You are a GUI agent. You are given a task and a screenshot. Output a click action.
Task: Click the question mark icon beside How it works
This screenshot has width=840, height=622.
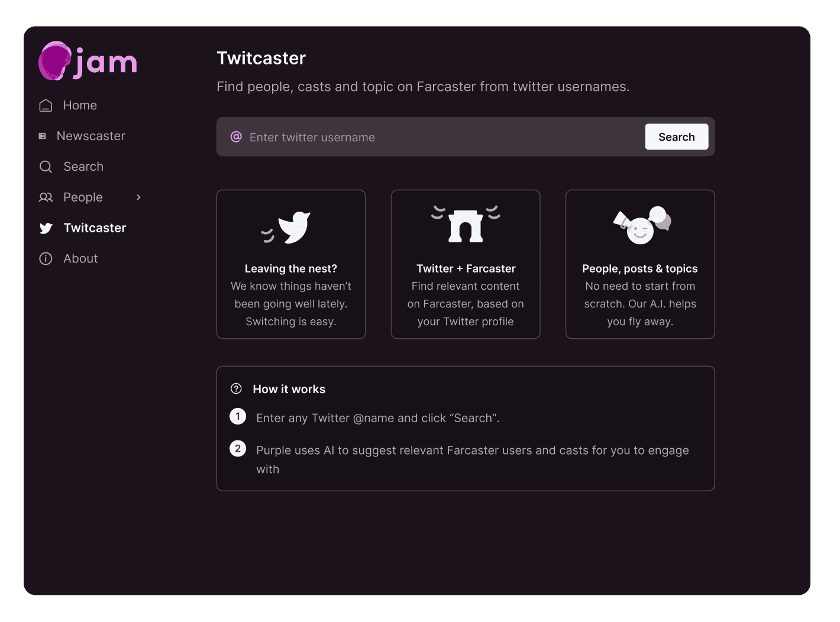tap(237, 388)
